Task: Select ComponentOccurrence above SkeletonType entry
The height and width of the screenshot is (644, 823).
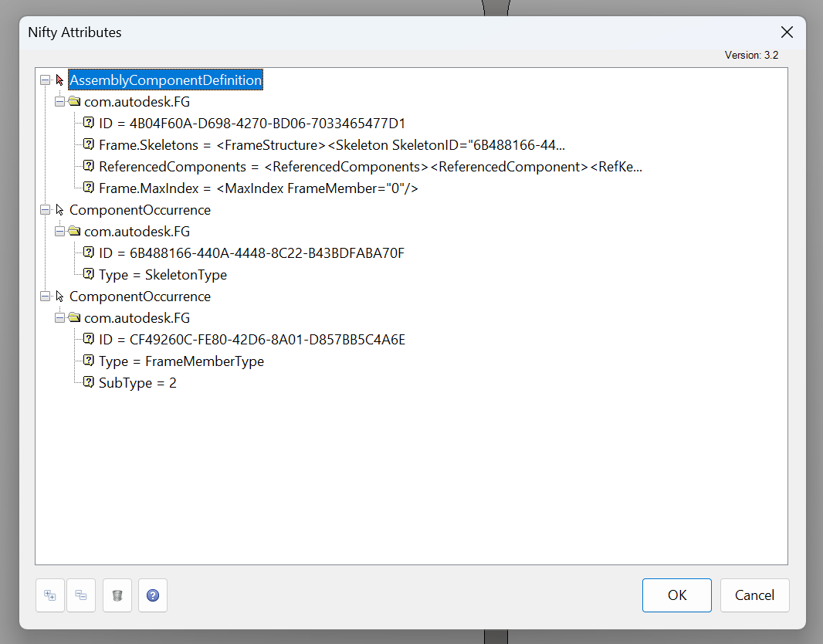Action: (141, 210)
